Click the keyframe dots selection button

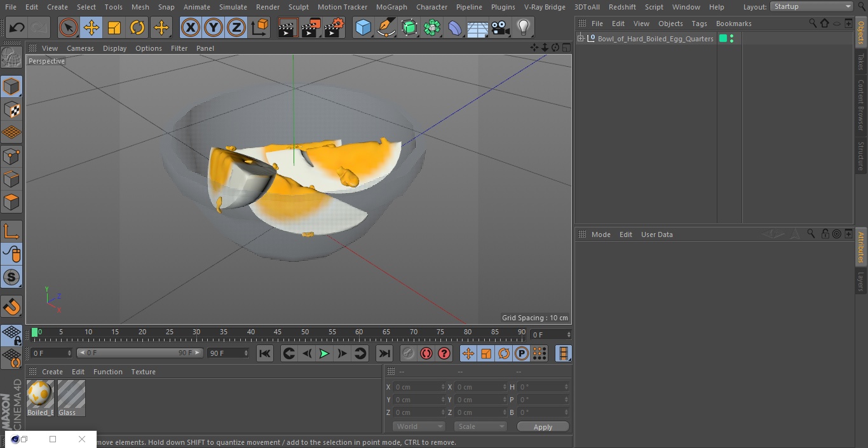coord(539,353)
